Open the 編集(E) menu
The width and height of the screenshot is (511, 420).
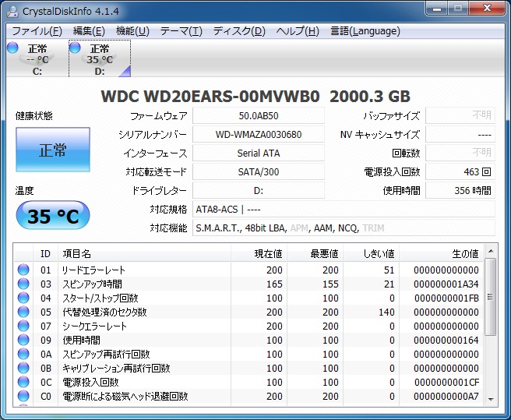(x=89, y=31)
